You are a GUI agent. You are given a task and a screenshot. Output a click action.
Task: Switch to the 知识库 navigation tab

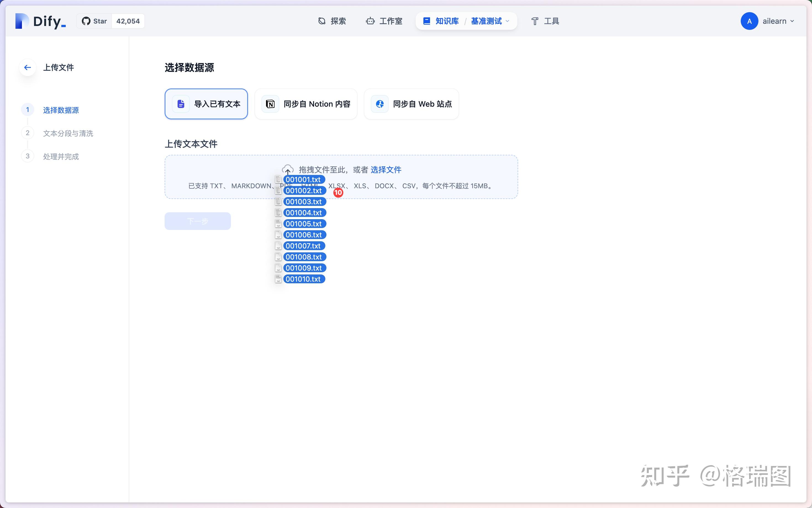(x=447, y=21)
